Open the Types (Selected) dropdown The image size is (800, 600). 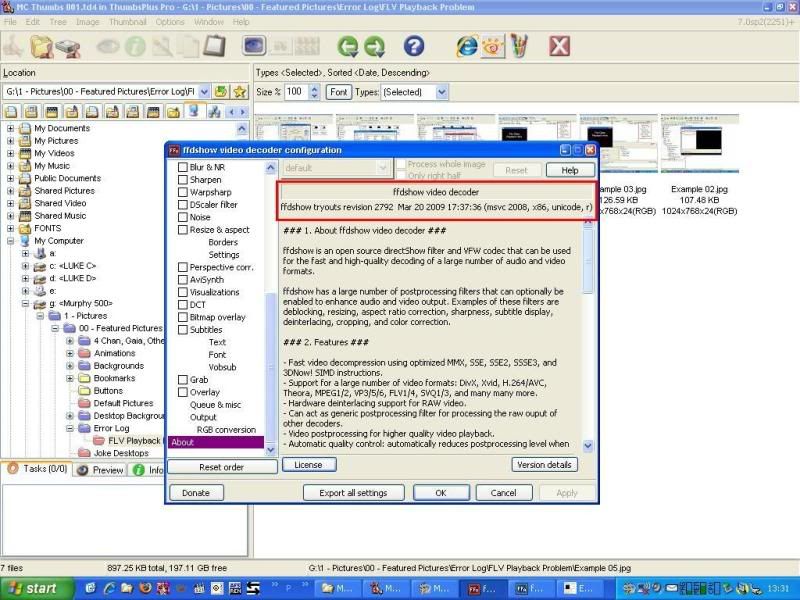(442, 92)
